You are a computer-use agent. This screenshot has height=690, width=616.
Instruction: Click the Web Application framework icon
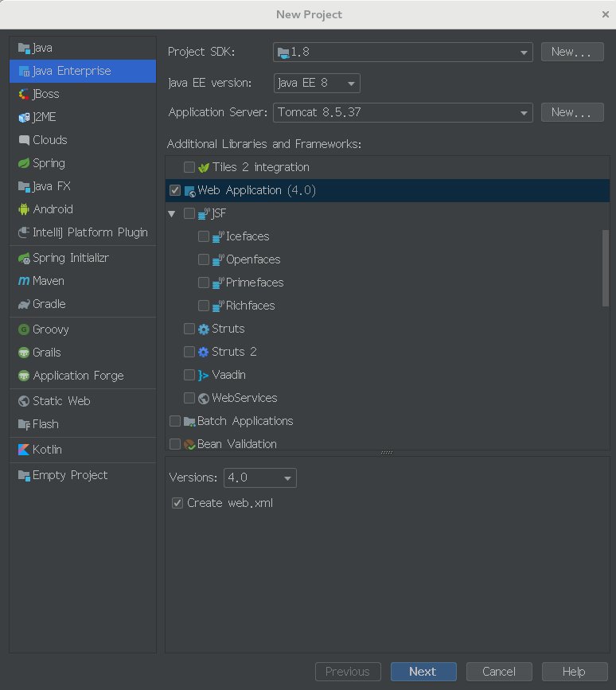(189, 191)
